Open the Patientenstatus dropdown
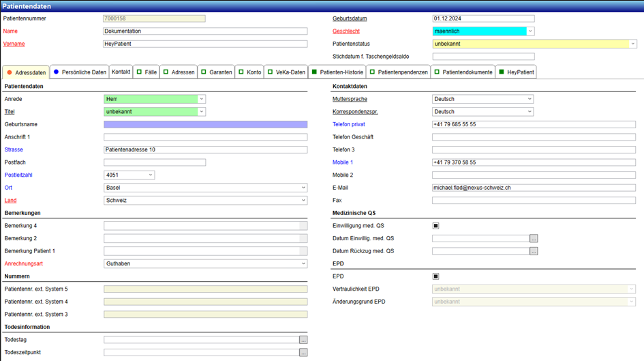The height and width of the screenshot is (361, 644). click(x=632, y=44)
